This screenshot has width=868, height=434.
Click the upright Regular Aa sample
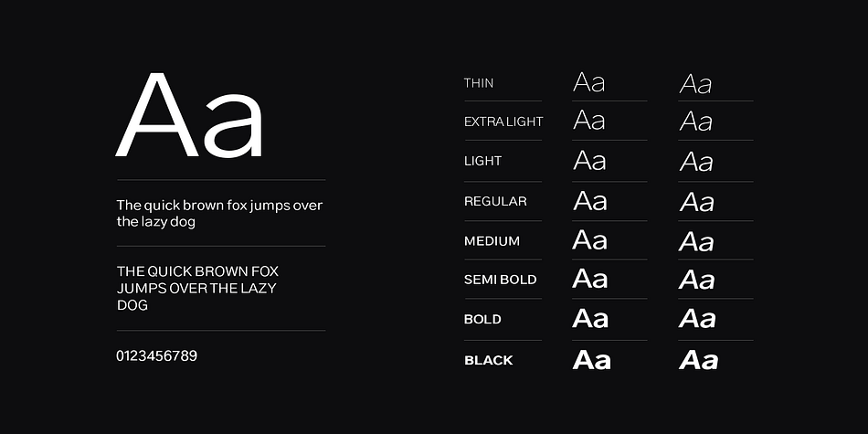[590, 200]
